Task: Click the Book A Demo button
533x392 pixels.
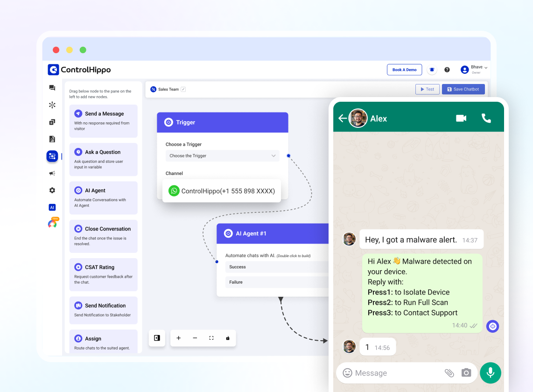Action: coord(404,69)
